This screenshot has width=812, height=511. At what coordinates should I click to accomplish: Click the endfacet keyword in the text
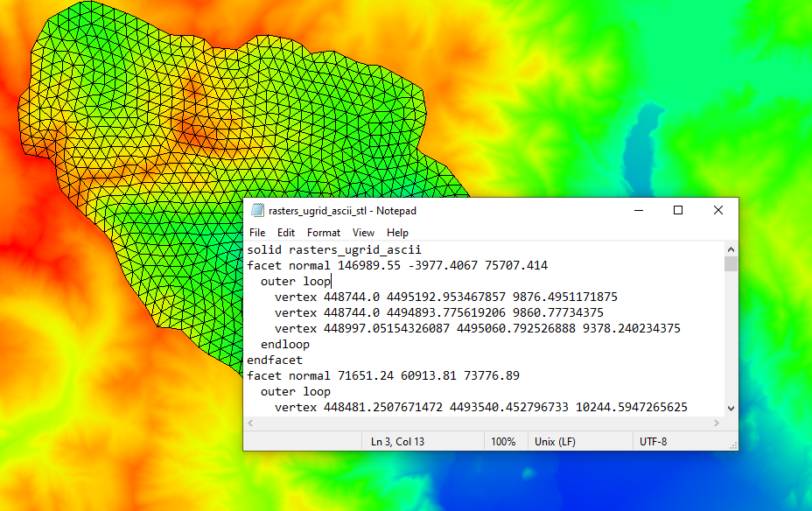[275, 360]
